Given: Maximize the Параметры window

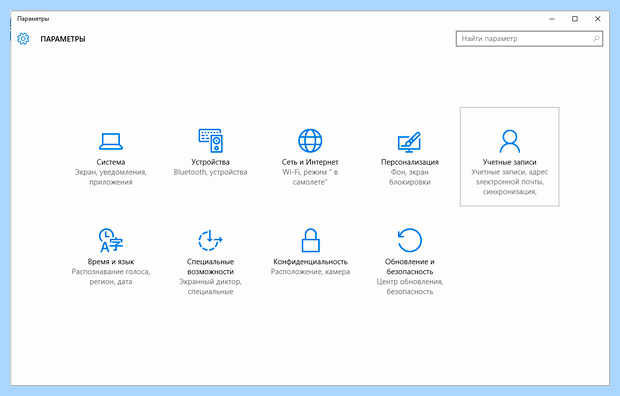Looking at the screenshot, I should tap(575, 19).
